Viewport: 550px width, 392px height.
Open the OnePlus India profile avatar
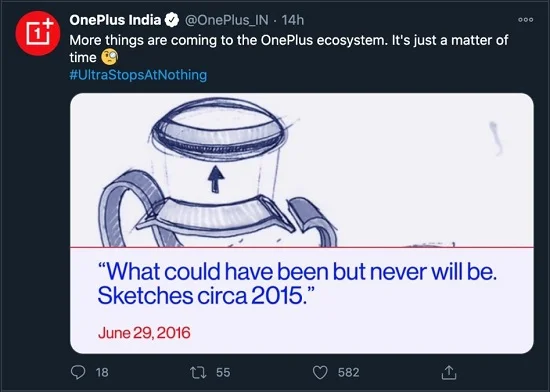pos(38,33)
